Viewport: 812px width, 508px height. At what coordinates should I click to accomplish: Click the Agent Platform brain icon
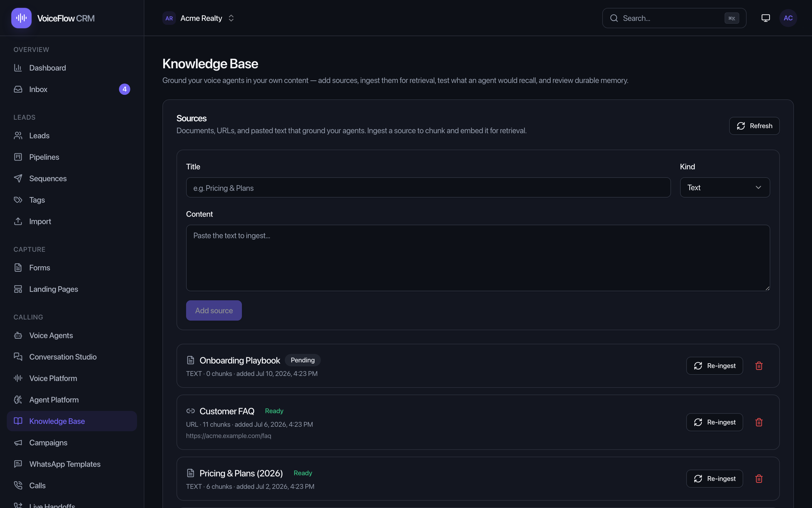coord(18,400)
